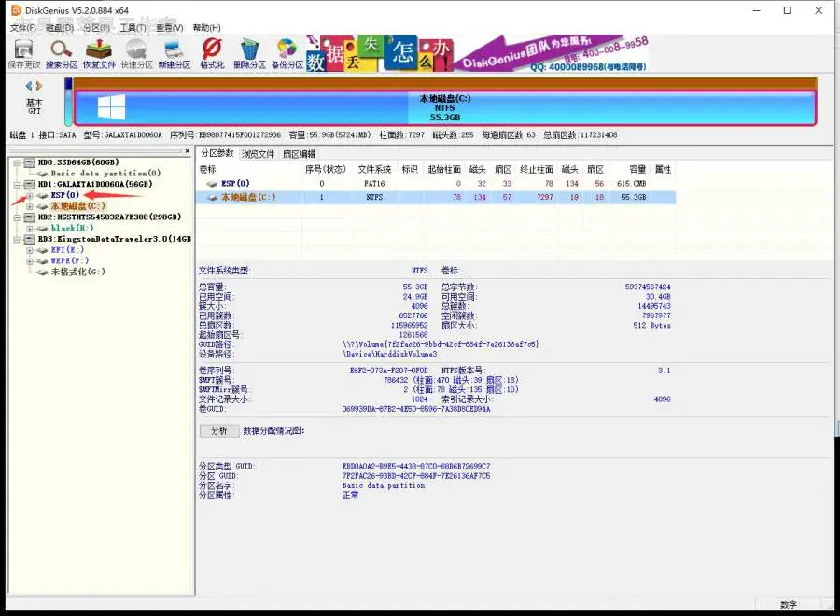Click the device path \Device\HarddiskVolume3

tap(390, 354)
